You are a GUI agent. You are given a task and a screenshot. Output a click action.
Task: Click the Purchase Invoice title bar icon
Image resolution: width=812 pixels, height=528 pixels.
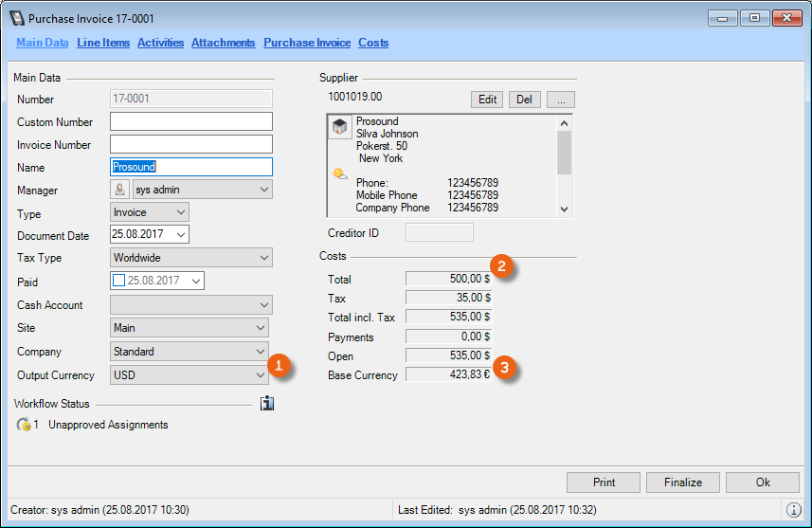coord(16,18)
